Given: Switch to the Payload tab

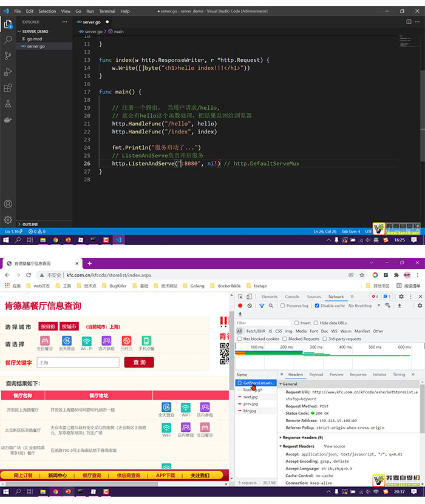Looking at the screenshot, I should tap(316, 375).
